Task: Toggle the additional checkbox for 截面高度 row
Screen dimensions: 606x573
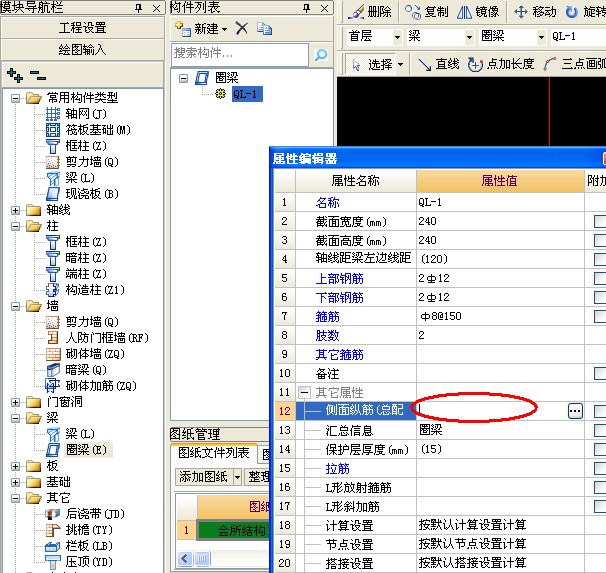Action: (x=600, y=241)
